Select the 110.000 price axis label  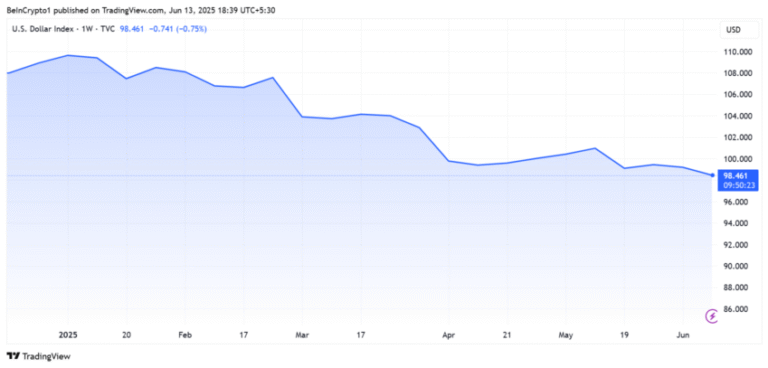736,52
